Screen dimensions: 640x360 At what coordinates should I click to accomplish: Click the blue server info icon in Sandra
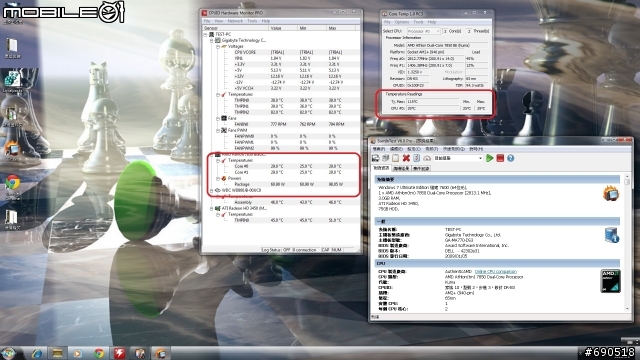click(x=611, y=235)
